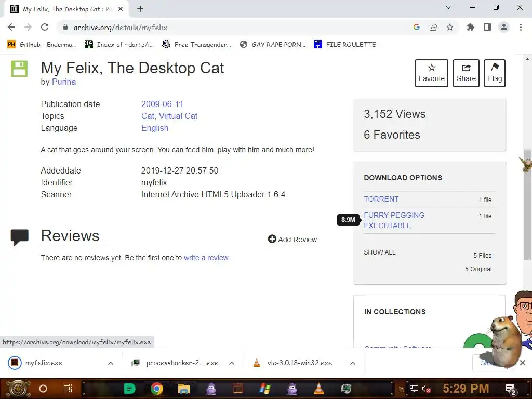Select the My Felix, The Desktop Cat tab

67,9
